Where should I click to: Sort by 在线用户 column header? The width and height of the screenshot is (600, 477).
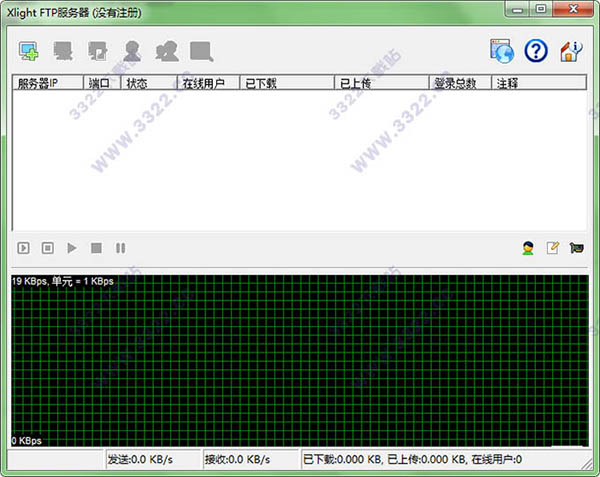[209, 83]
